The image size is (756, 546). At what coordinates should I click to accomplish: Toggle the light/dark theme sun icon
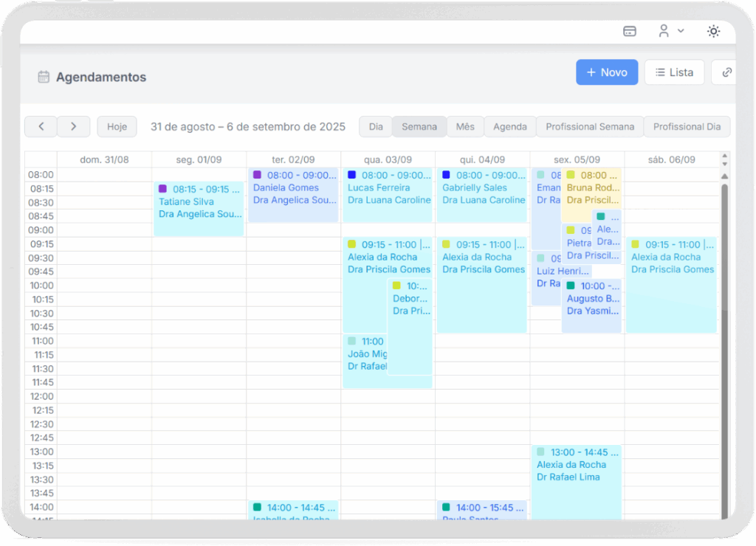(x=713, y=31)
